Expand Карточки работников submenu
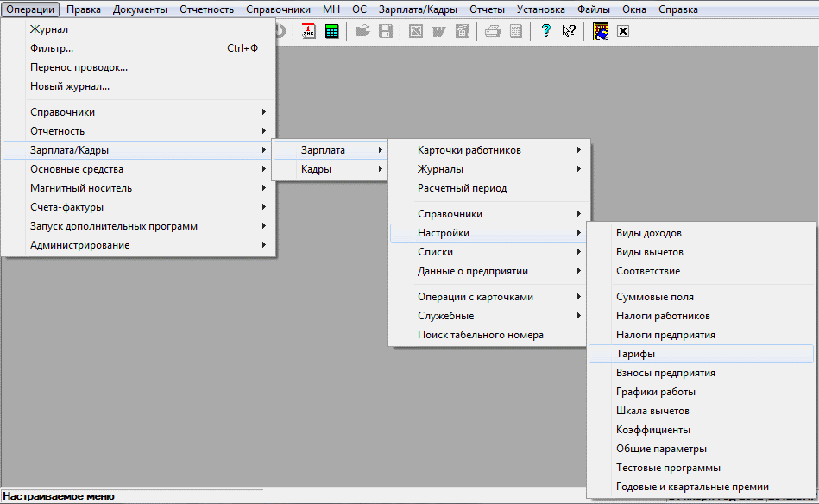 pos(488,150)
